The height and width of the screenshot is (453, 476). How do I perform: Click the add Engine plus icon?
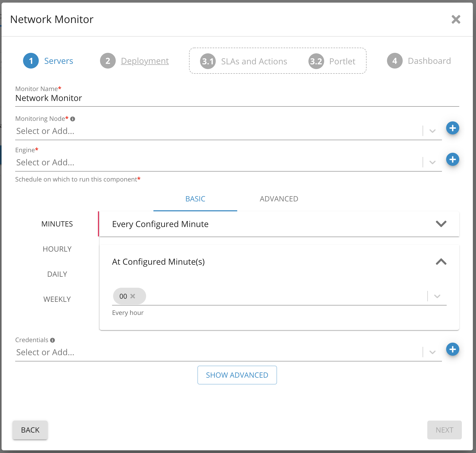pyautogui.click(x=452, y=160)
